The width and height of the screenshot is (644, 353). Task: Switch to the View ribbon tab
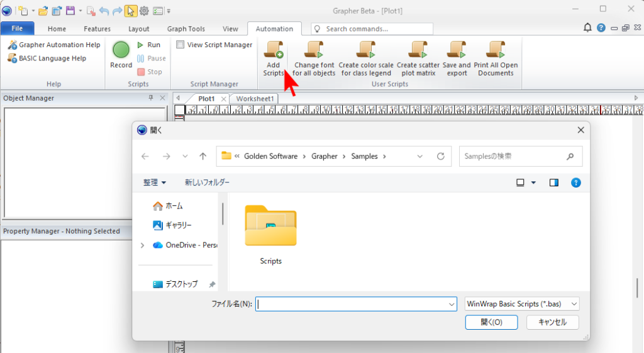(x=230, y=29)
